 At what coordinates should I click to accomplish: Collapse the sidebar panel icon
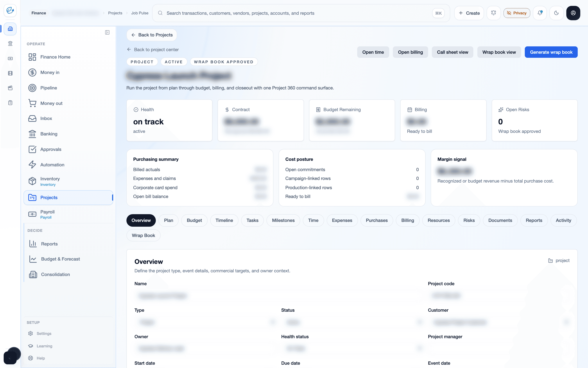pyautogui.click(x=107, y=32)
